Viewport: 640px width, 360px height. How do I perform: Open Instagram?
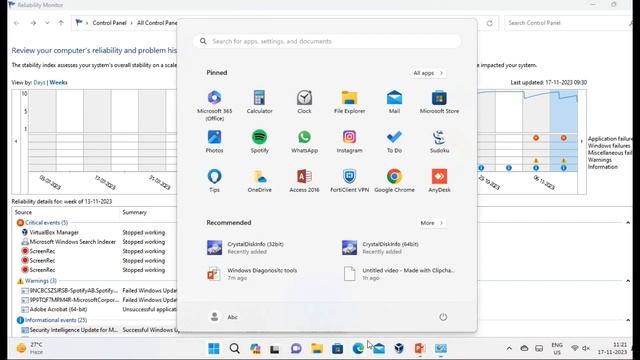[x=349, y=142]
